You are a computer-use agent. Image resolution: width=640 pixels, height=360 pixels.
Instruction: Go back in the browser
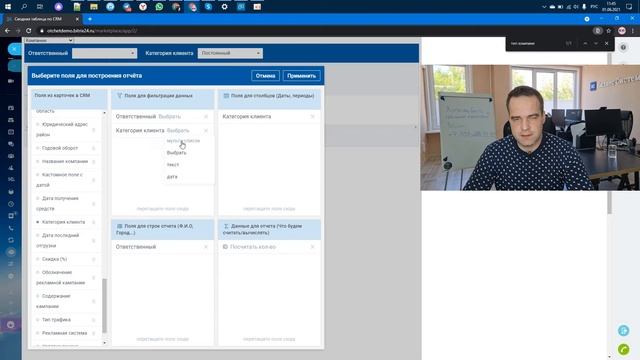pos(7,31)
